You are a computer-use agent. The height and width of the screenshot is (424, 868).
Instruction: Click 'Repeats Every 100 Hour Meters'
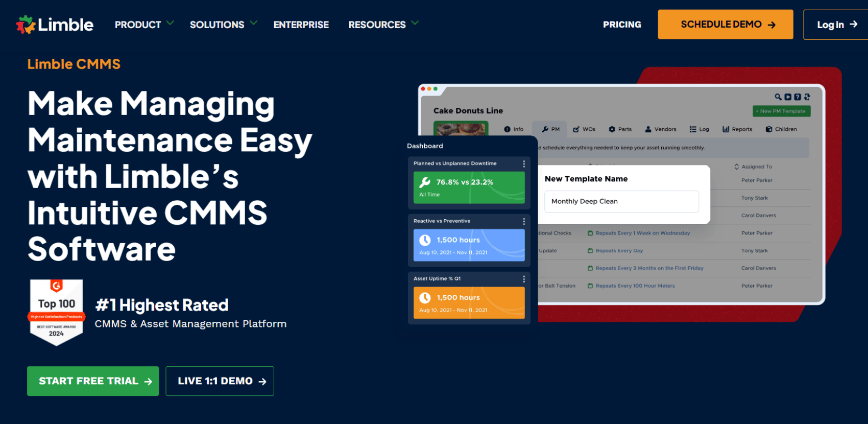[635, 286]
